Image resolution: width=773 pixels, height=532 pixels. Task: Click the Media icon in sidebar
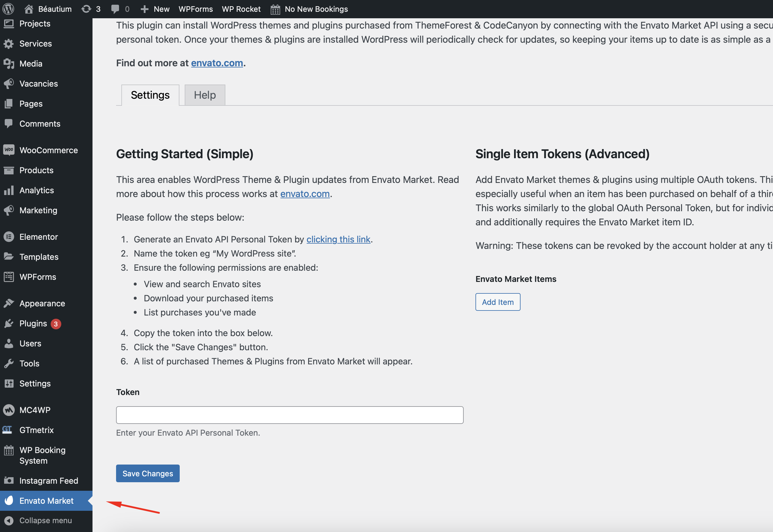point(9,64)
